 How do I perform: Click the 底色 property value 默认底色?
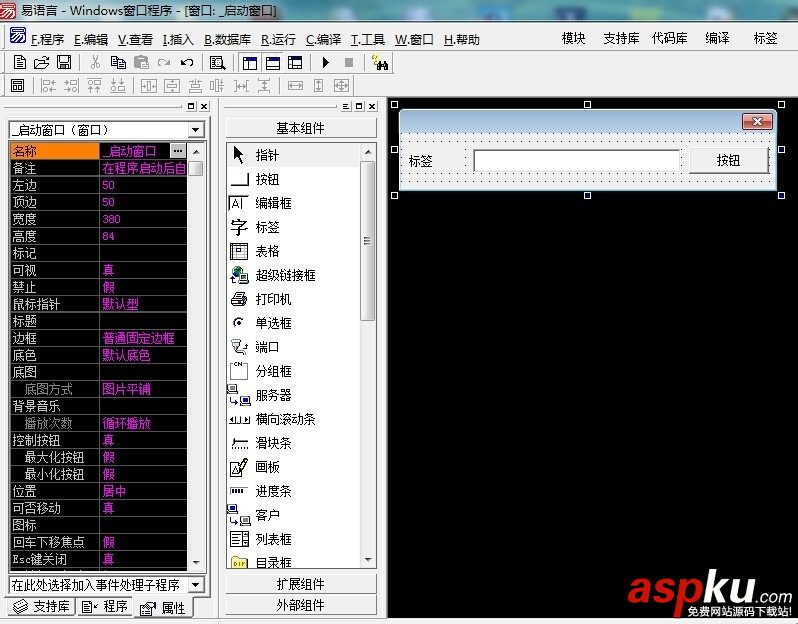coord(144,355)
